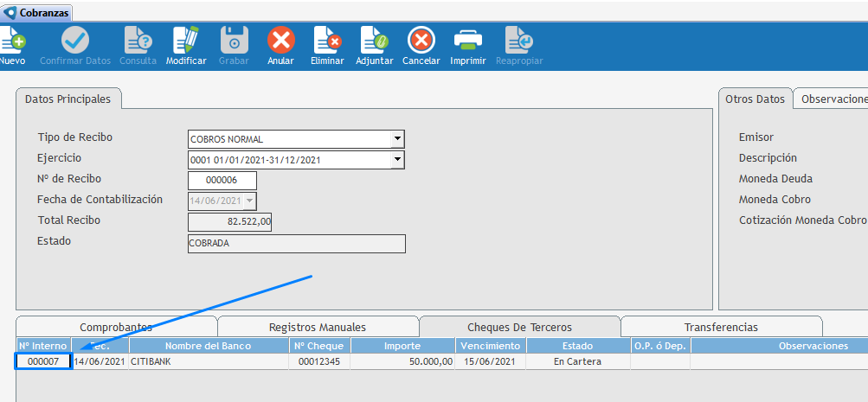Select the Transferencias tab
The height and width of the screenshot is (402, 868).
[x=721, y=328]
